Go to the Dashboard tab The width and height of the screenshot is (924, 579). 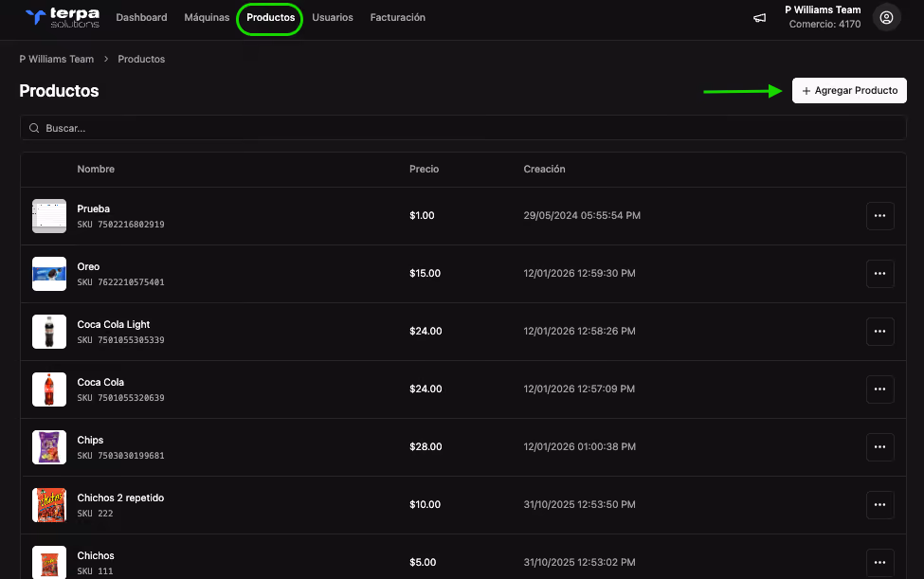141,18
